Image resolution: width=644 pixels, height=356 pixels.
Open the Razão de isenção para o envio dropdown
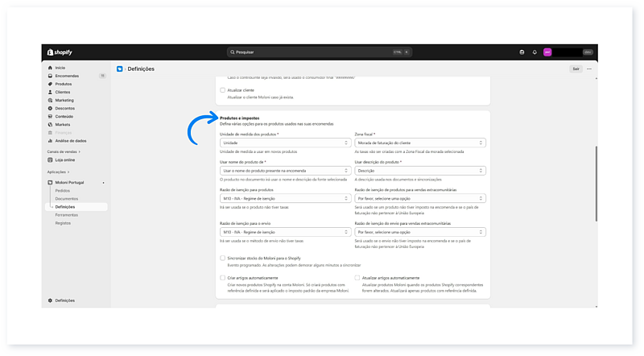pyautogui.click(x=283, y=232)
